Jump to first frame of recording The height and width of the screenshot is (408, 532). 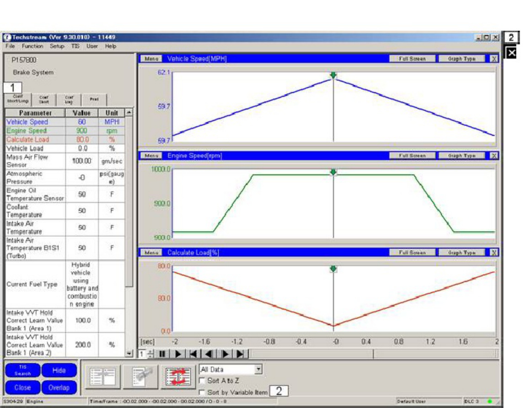pos(193,354)
